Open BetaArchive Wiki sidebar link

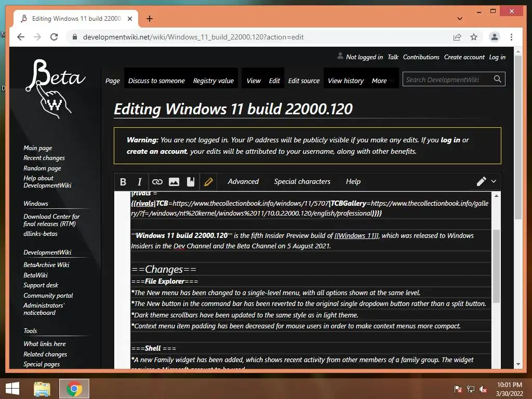(x=46, y=264)
